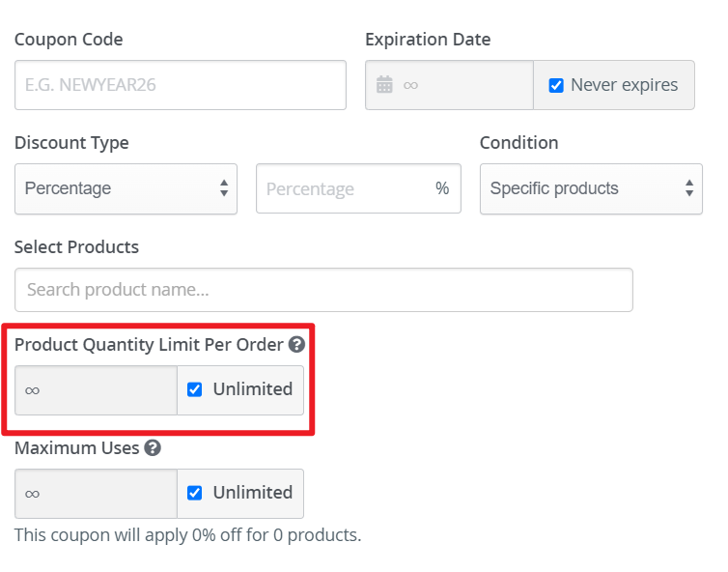Click infinity symbol in Expiration Date field
Viewport: 728px width, 572px height.
coord(410,85)
